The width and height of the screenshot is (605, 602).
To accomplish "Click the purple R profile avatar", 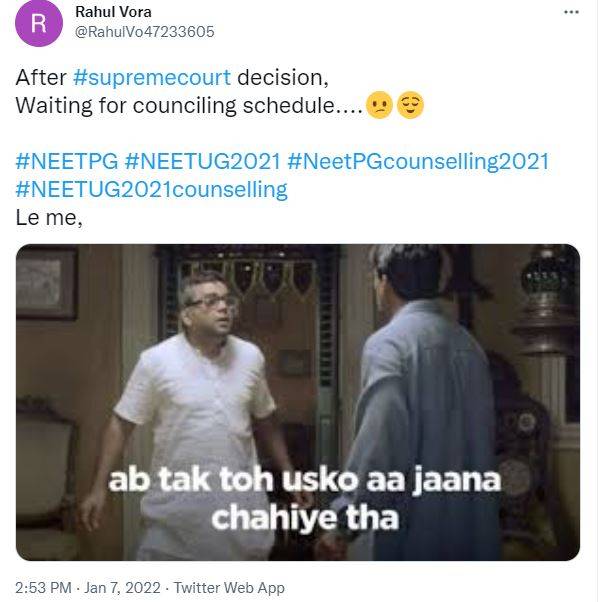I will pyautogui.click(x=39, y=23).
